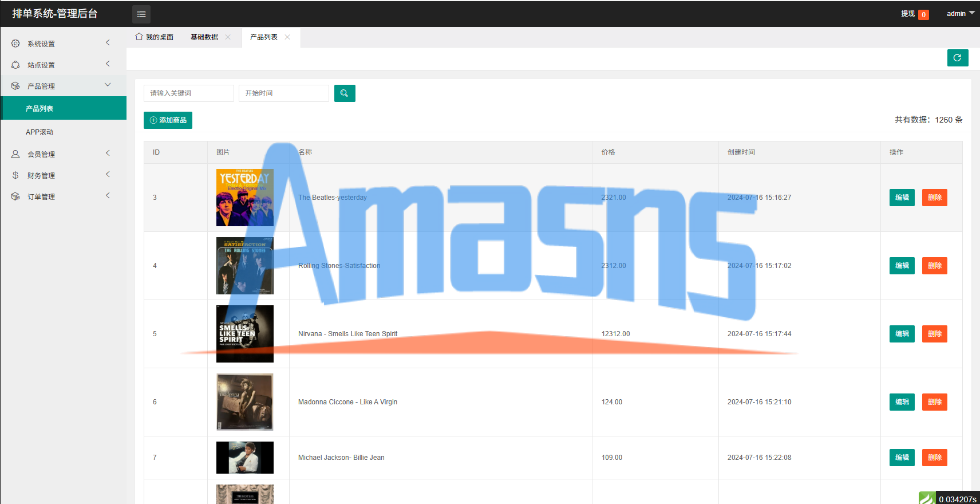Image resolution: width=980 pixels, height=504 pixels.
Task: Edit the Nirvana Smells Like Teen Spirit product
Action: (x=902, y=334)
